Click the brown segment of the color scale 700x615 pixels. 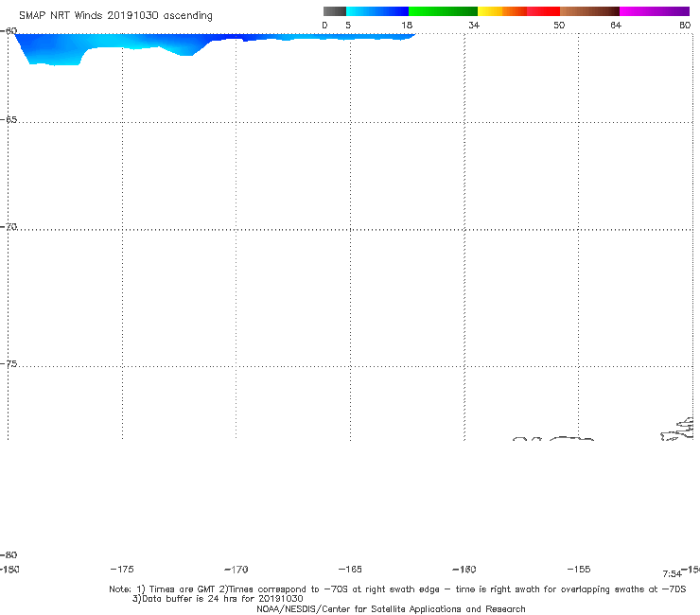[x=589, y=11]
